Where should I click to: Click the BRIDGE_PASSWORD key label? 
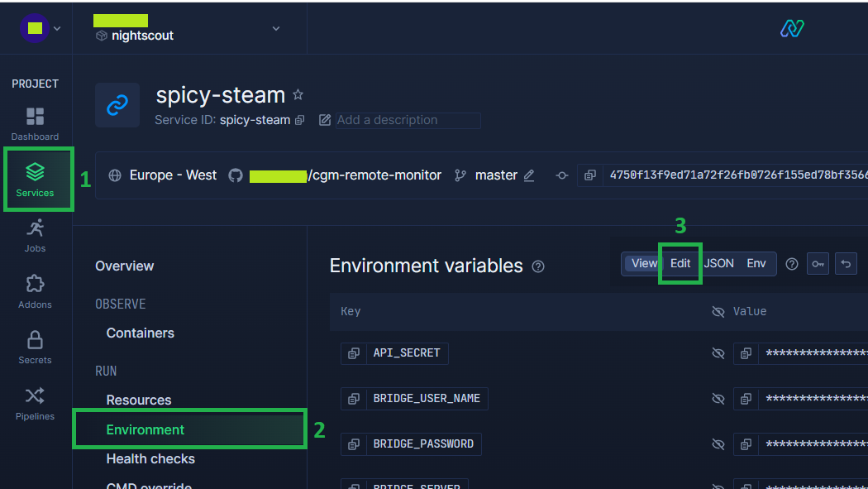coord(423,444)
